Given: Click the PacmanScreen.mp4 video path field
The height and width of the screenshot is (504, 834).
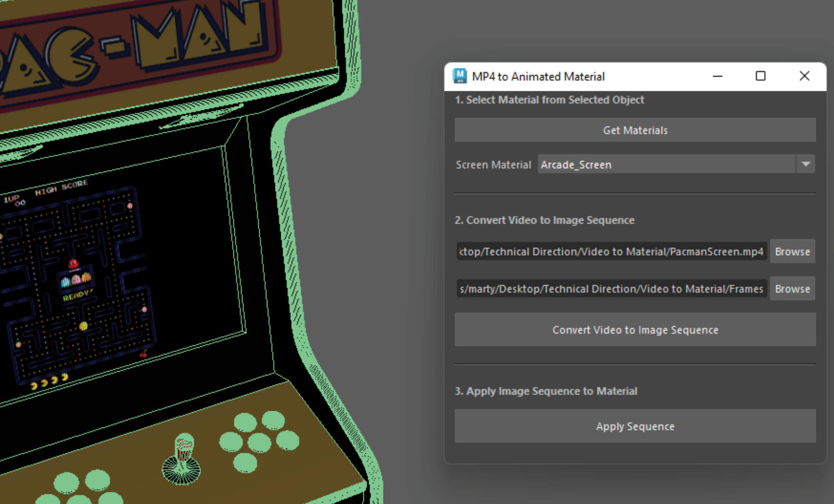Looking at the screenshot, I should pyautogui.click(x=609, y=251).
